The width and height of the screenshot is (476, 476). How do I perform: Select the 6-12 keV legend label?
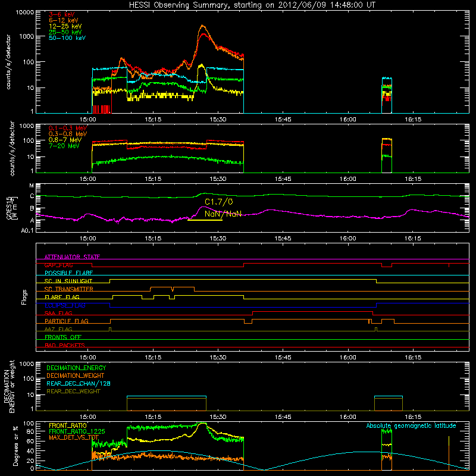tap(64, 20)
